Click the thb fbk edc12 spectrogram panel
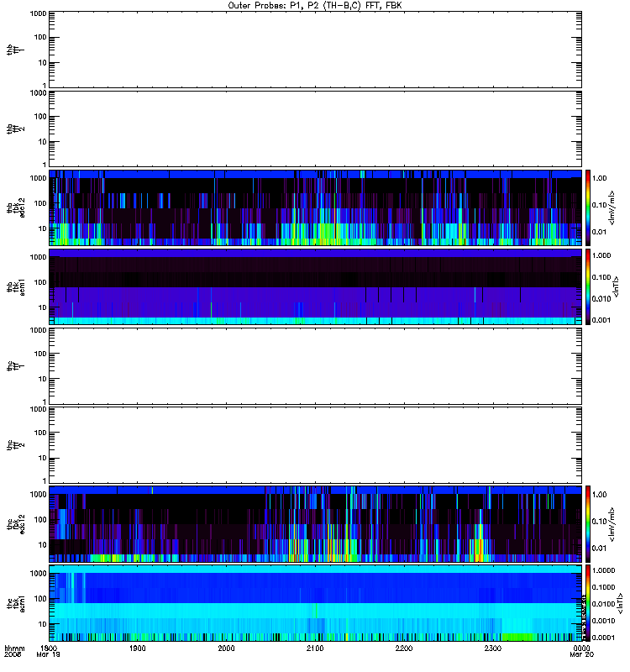Screen dimensions: 630x672 [x=316, y=207]
